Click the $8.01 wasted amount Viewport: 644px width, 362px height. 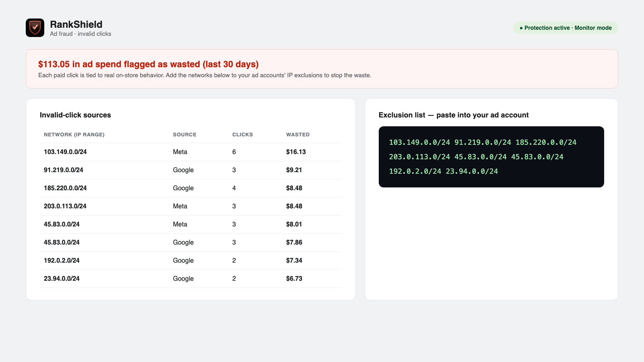pos(294,224)
